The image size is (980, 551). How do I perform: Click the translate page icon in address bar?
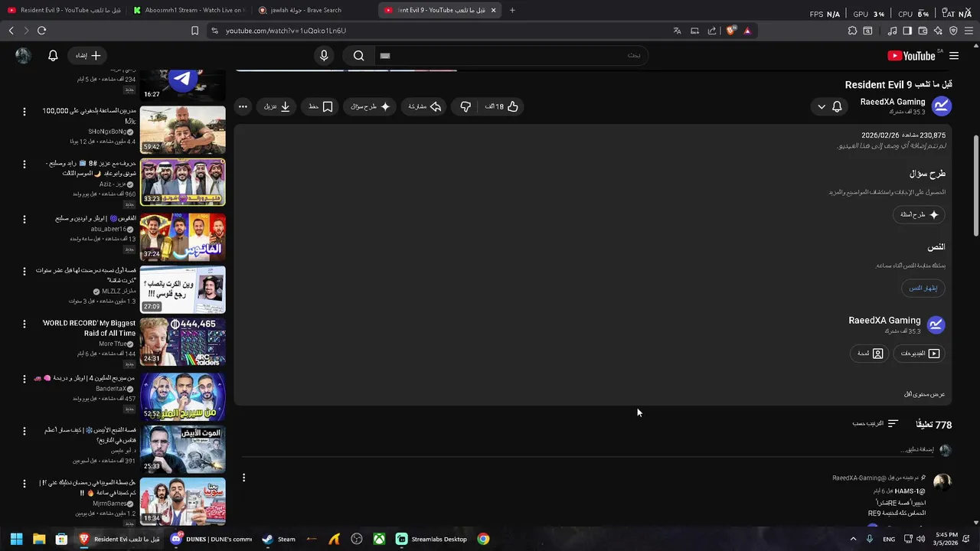point(677,31)
